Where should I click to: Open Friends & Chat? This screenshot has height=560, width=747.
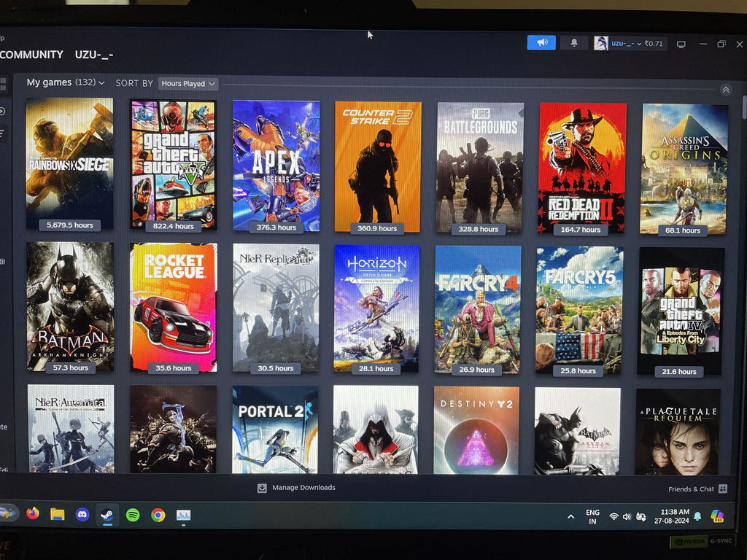tap(691, 489)
